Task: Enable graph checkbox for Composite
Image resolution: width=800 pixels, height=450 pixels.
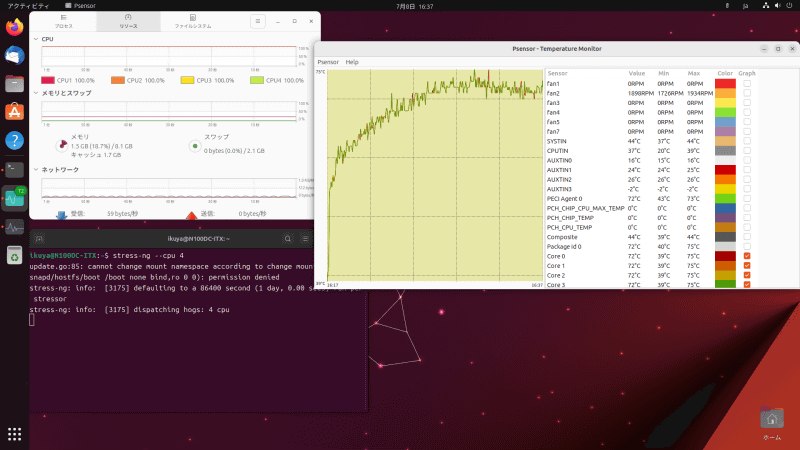Action: [747, 237]
